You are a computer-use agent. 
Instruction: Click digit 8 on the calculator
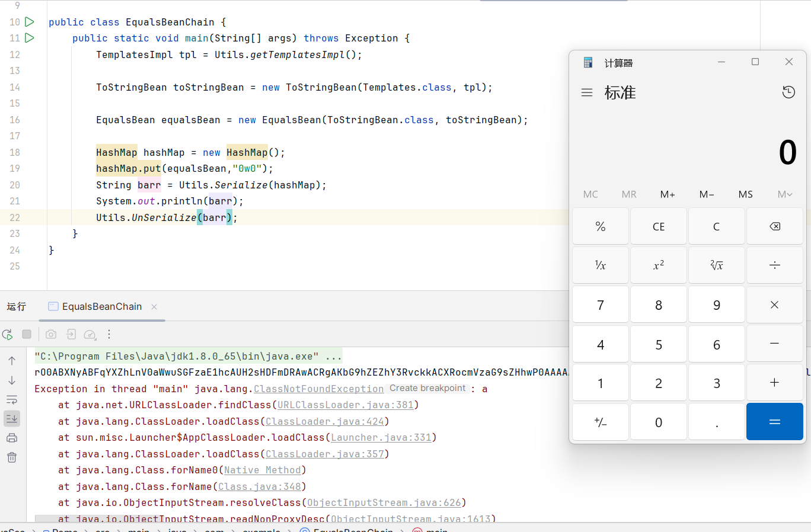pos(659,305)
